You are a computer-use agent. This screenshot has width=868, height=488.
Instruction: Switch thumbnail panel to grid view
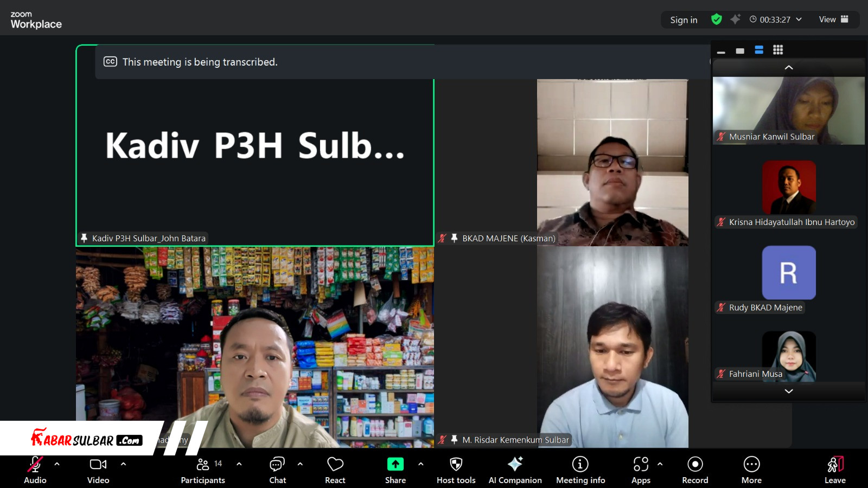pyautogui.click(x=778, y=50)
